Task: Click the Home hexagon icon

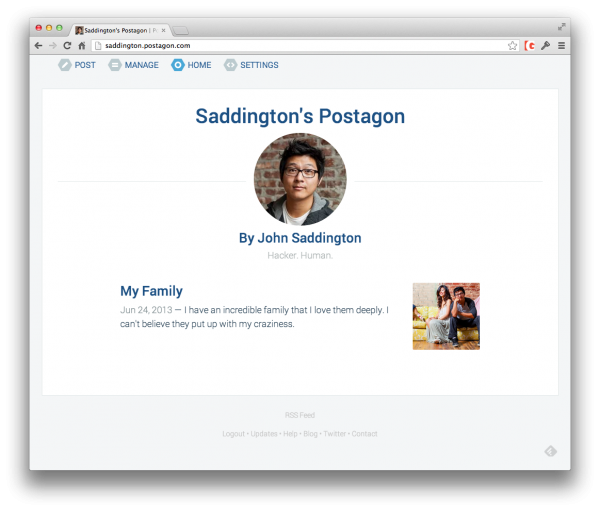Action: [x=178, y=65]
